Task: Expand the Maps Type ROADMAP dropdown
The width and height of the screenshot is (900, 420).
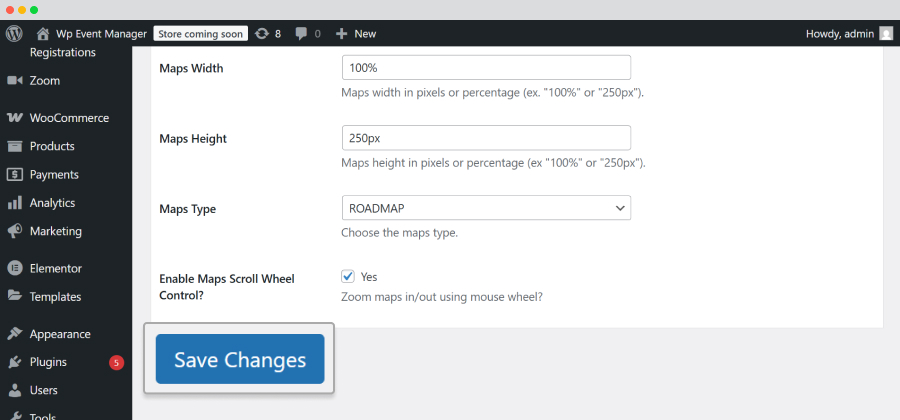Action: pos(486,208)
